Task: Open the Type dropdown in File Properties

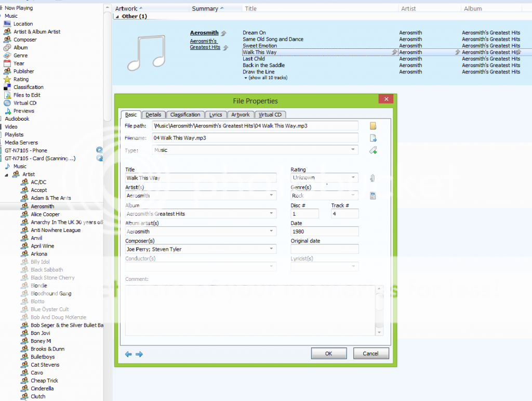Action: [x=353, y=150]
